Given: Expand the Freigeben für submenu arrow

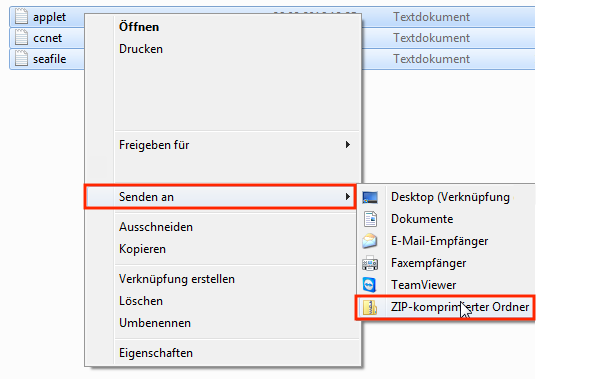Looking at the screenshot, I should [x=348, y=145].
